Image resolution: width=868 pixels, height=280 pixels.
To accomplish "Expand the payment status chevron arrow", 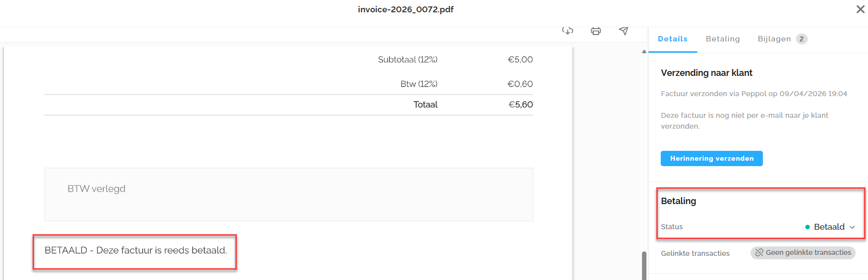I will click(x=852, y=227).
